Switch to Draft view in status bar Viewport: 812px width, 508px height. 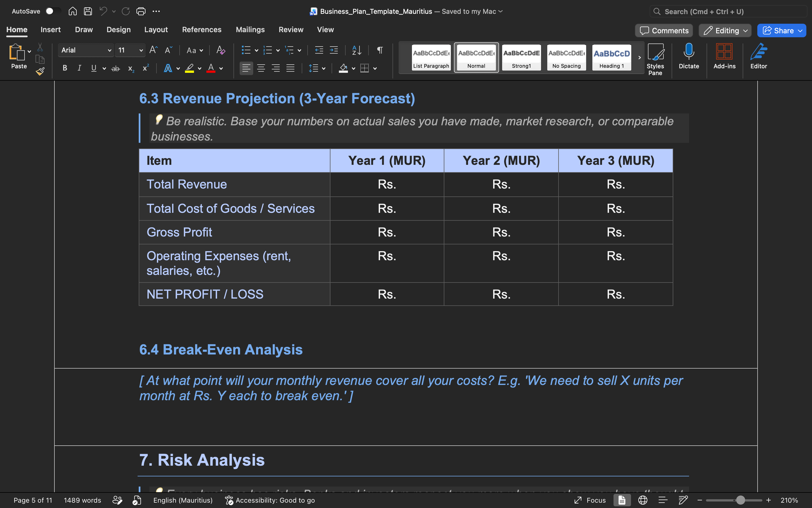pos(683,500)
